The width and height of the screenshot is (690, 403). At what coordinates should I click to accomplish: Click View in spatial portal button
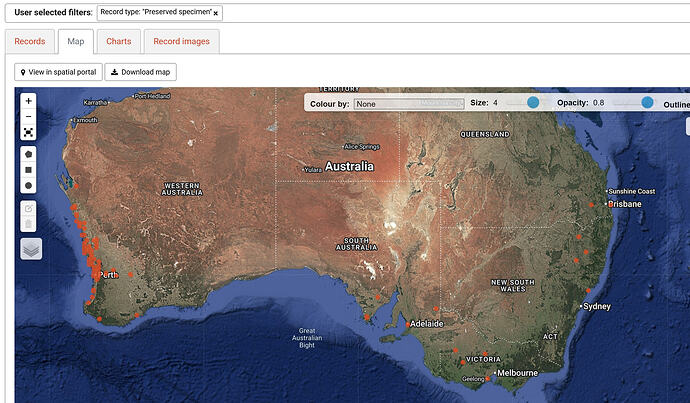click(58, 72)
